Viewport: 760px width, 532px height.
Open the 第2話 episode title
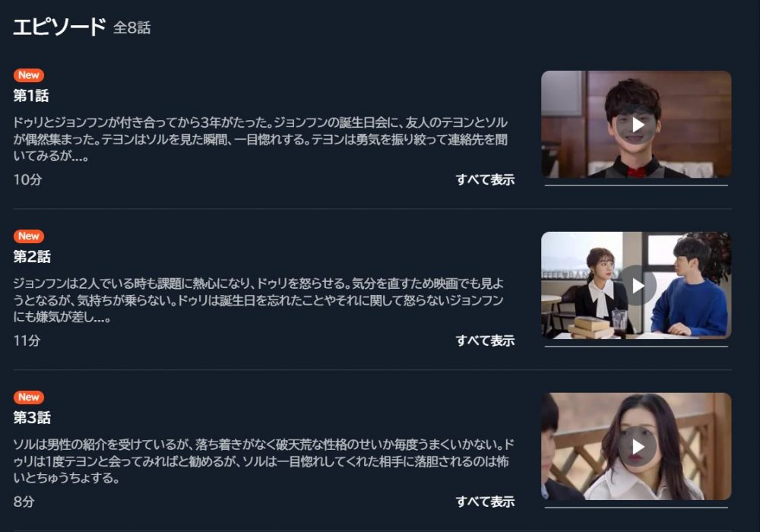[x=32, y=256]
